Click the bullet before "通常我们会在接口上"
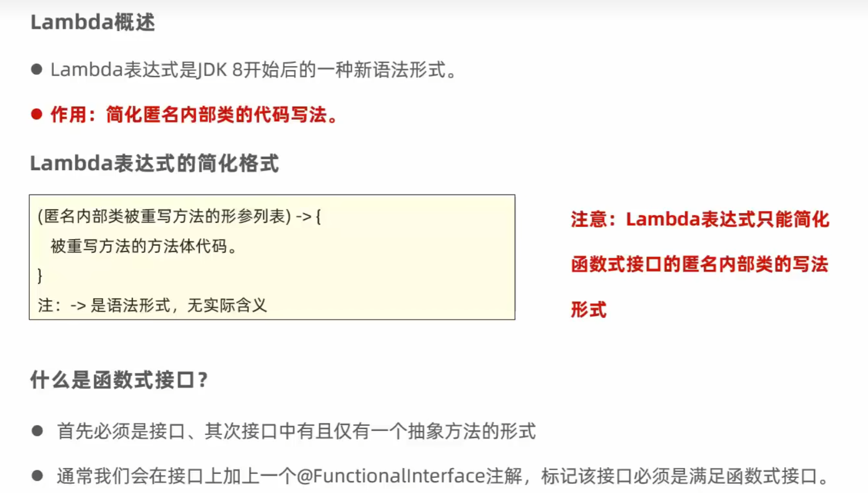 point(38,476)
